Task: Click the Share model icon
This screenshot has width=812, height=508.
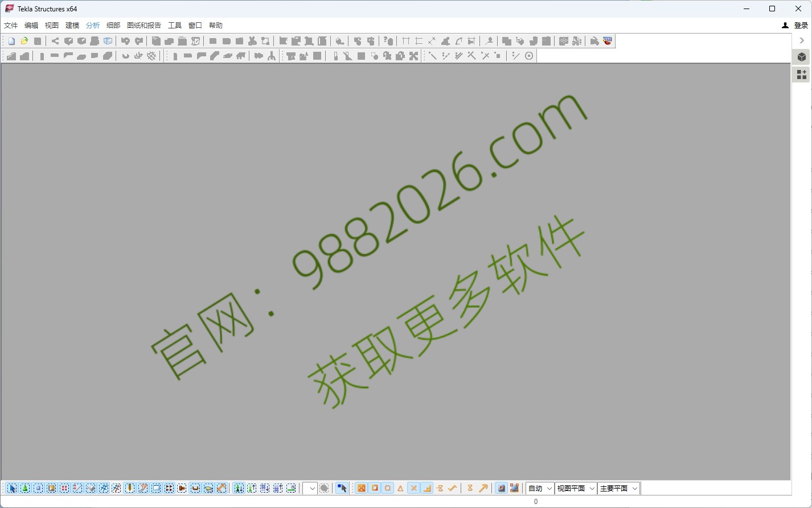Action: [55, 41]
